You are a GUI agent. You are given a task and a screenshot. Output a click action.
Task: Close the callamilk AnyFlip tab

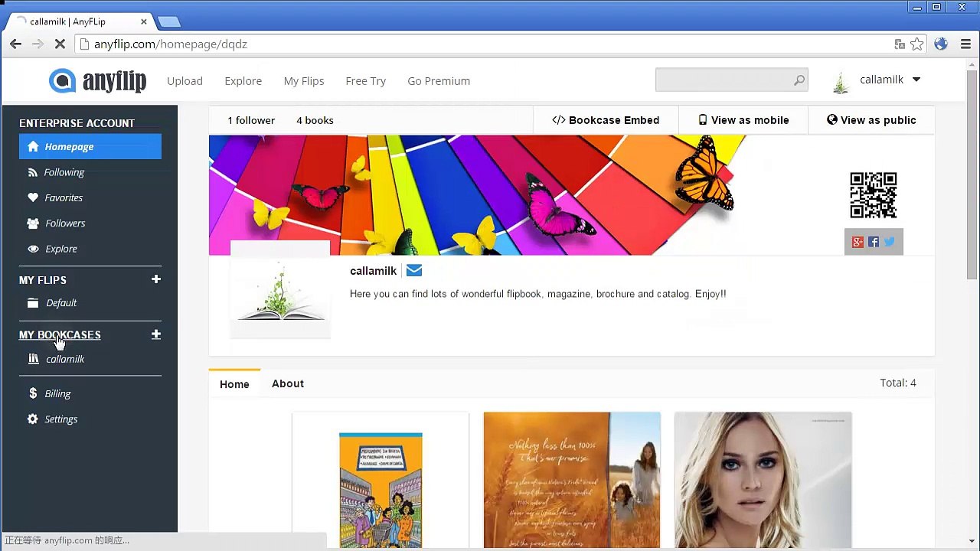click(143, 21)
